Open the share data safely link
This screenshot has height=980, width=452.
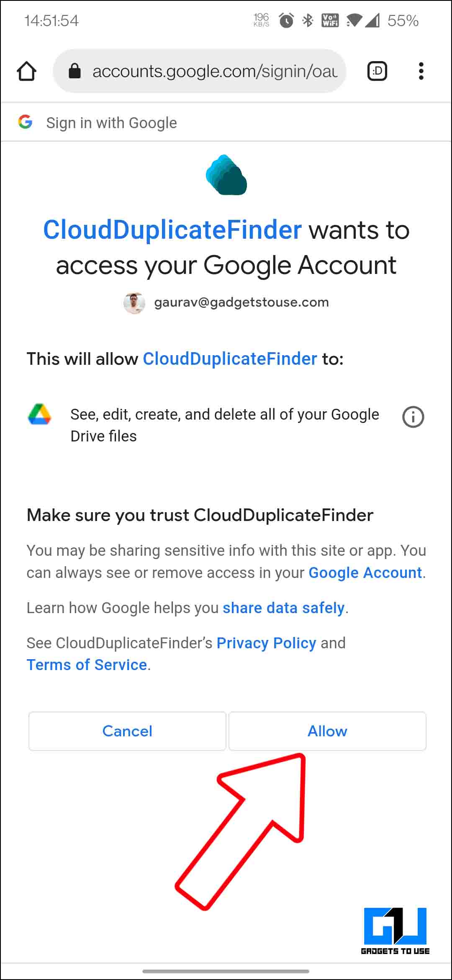283,608
